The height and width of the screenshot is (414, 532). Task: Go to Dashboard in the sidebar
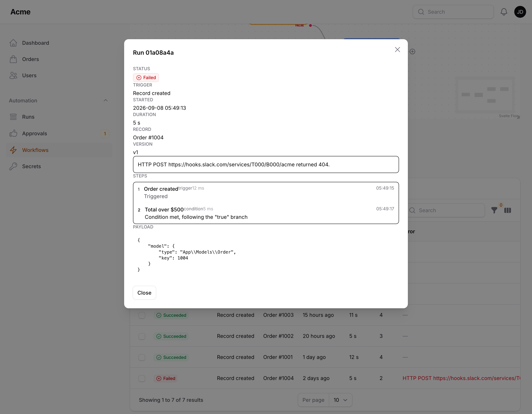pos(59,43)
